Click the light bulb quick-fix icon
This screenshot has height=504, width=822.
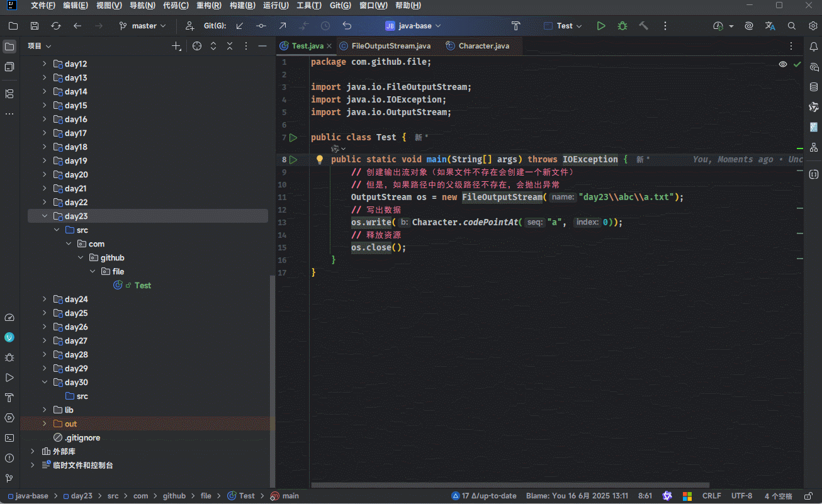pos(319,160)
